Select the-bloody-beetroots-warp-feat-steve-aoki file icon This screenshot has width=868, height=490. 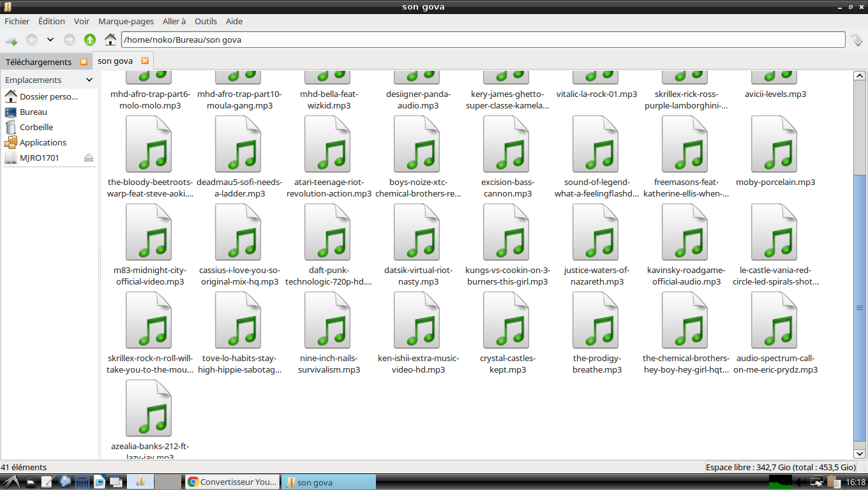tap(150, 144)
